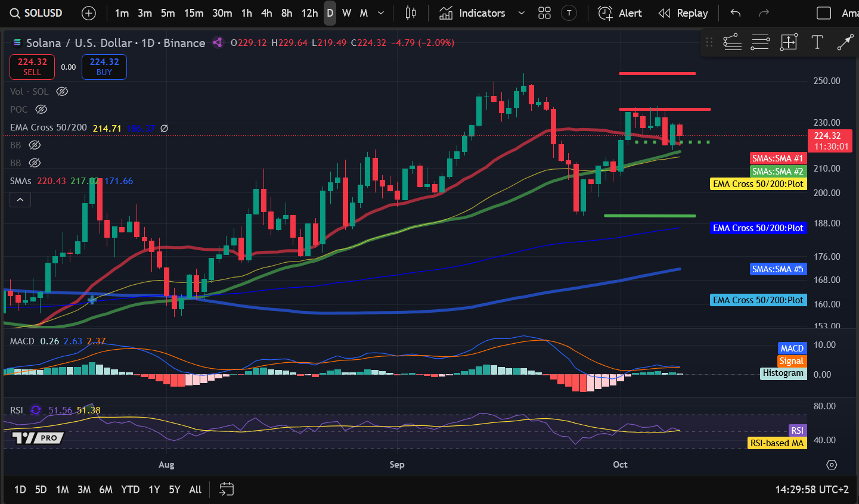Redo the chart action
The image size is (859, 504).
[x=764, y=13]
